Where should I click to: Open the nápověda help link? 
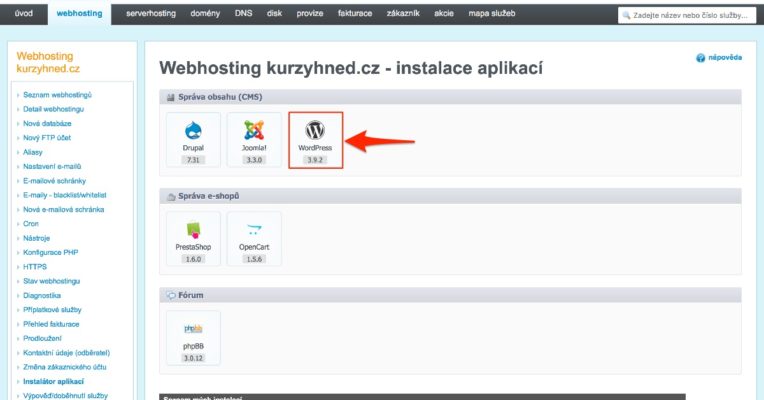coord(725,57)
